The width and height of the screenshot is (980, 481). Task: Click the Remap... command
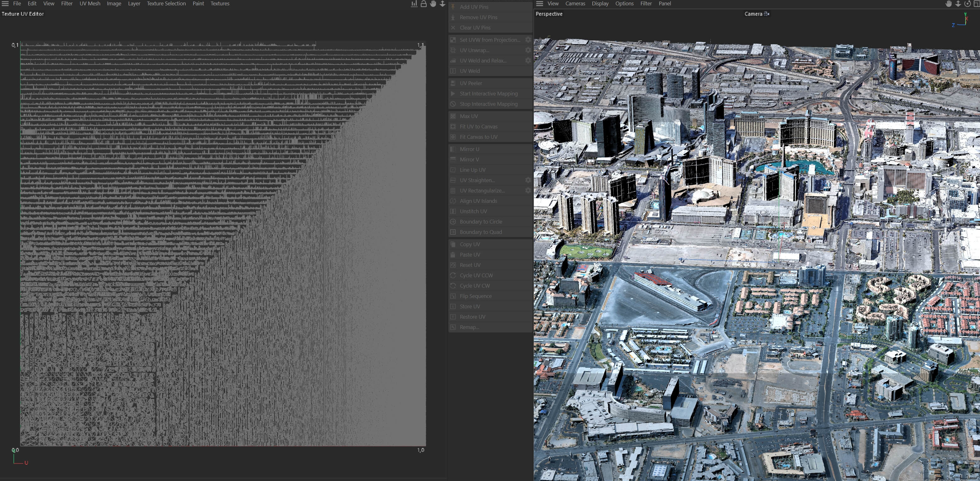pos(490,327)
